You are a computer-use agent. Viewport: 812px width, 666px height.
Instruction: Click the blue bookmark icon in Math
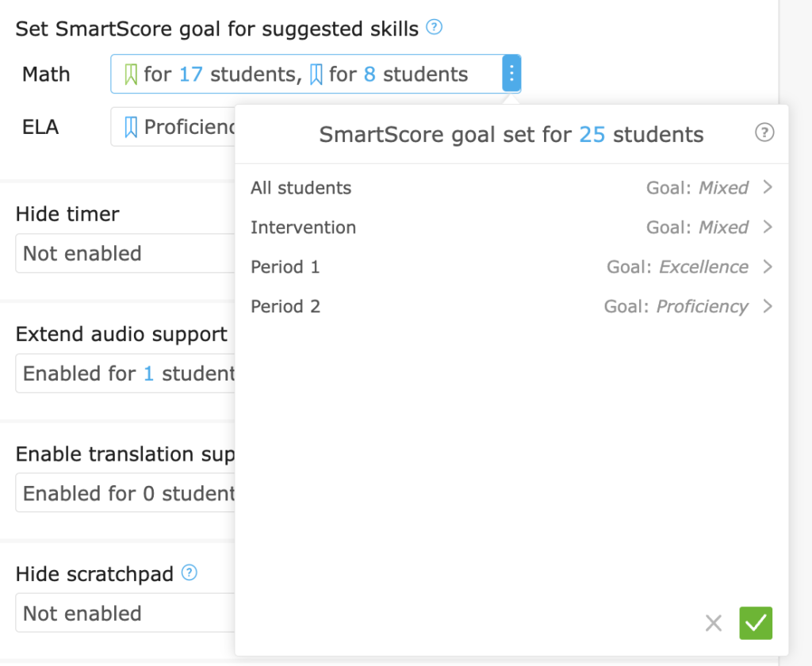click(x=316, y=75)
